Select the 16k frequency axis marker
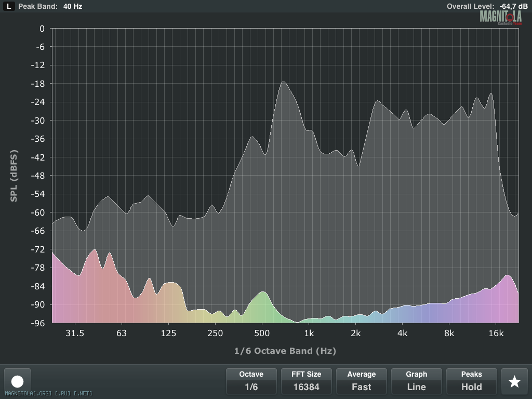532x399 pixels. (x=496, y=333)
